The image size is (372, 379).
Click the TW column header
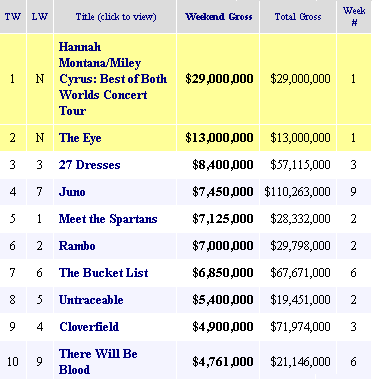point(13,17)
